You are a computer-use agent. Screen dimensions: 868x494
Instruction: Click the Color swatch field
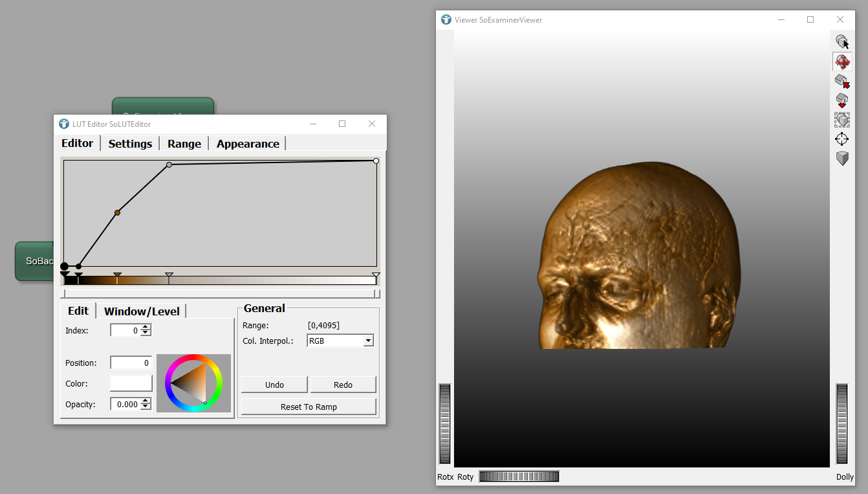[131, 383]
